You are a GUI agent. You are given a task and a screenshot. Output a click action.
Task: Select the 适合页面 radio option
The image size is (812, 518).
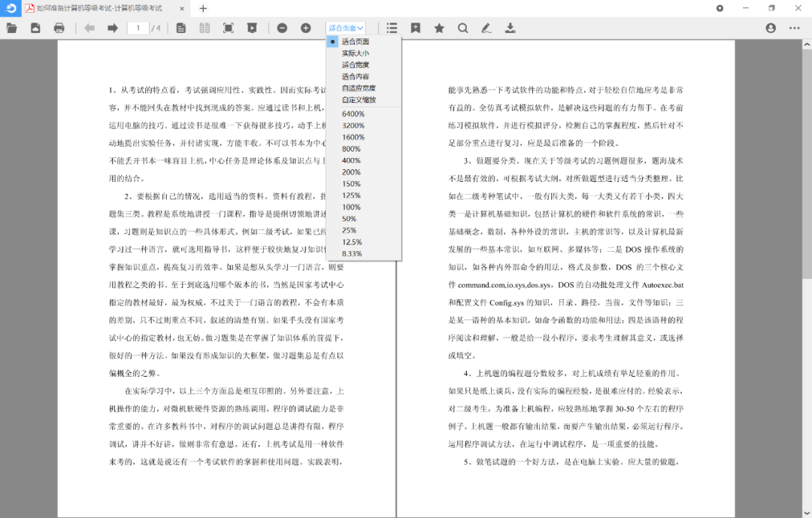(x=355, y=41)
